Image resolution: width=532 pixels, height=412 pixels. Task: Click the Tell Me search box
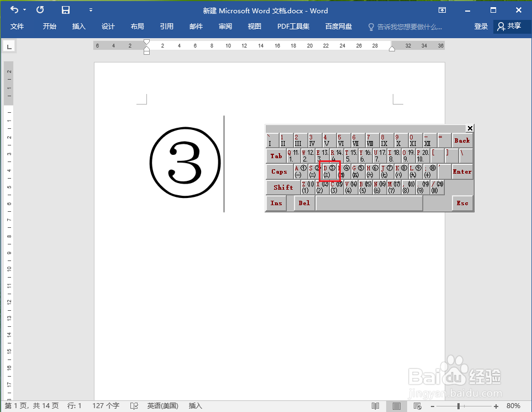pyautogui.click(x=405, y=27)
